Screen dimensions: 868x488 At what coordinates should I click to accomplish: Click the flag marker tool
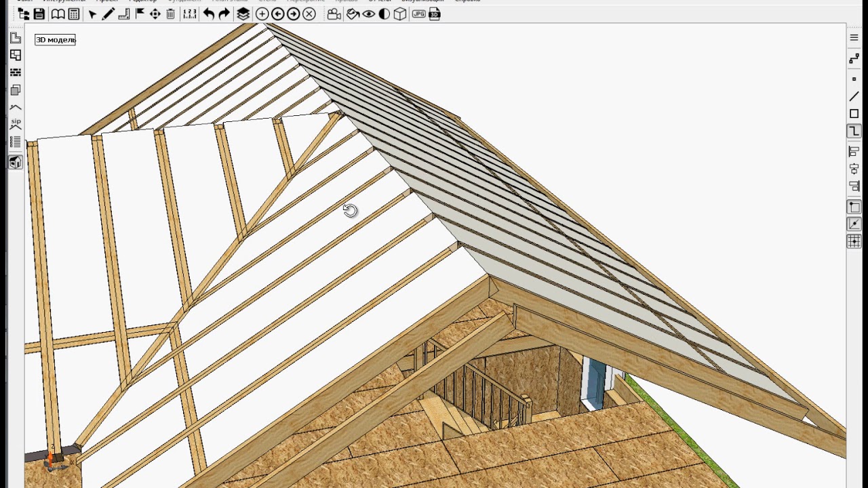[140, 14]
